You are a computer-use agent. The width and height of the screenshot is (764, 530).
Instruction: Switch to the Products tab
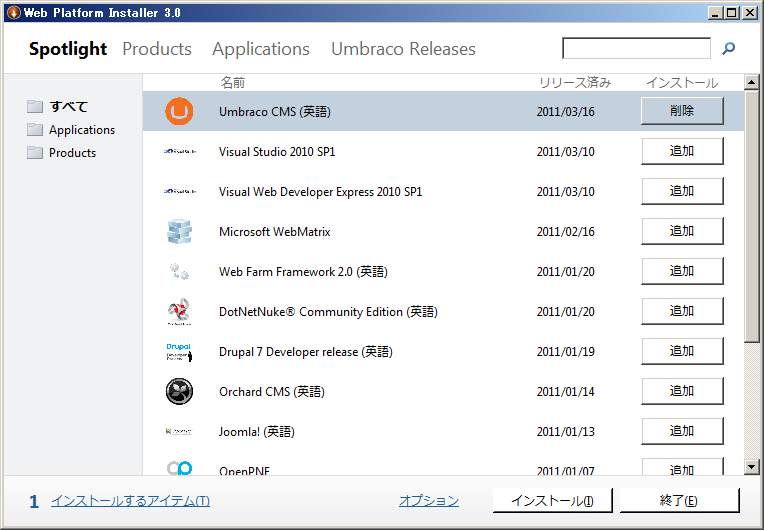pos(157,49)
